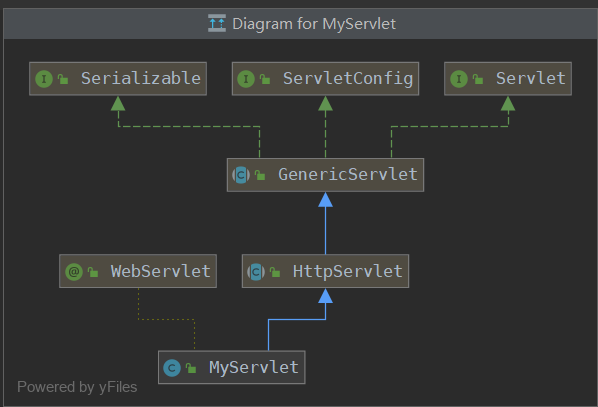
Task: Click the diagram icon in the title bar
Action: [x=217, y=23]
